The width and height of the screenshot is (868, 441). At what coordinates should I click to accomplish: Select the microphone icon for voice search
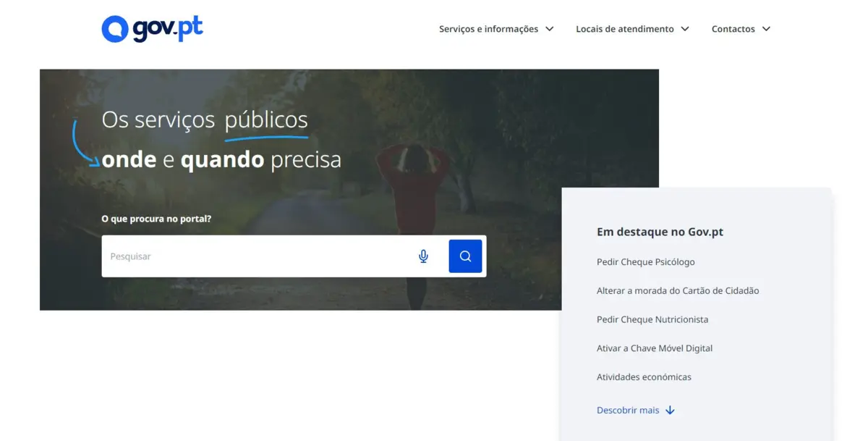[x=423, y=256]
